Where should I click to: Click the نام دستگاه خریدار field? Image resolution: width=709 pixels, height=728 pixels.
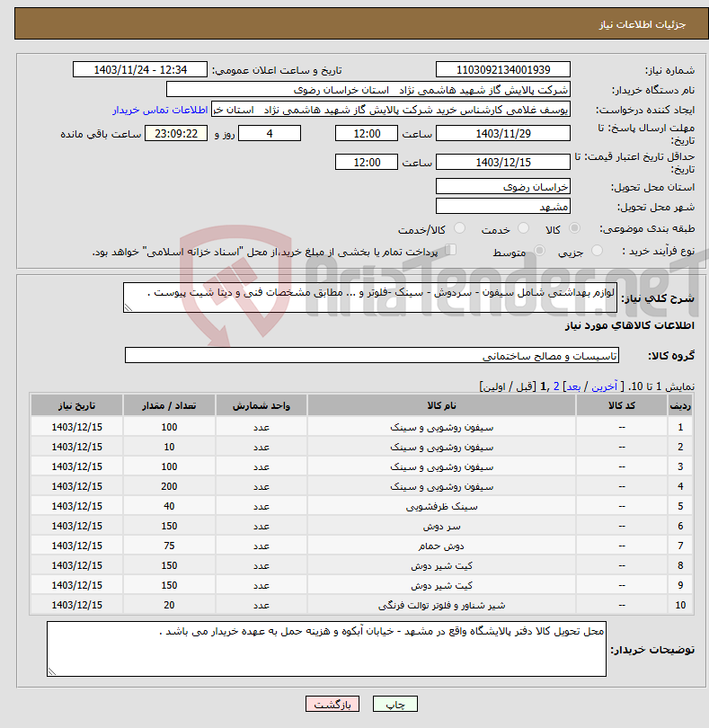point(368,90)
